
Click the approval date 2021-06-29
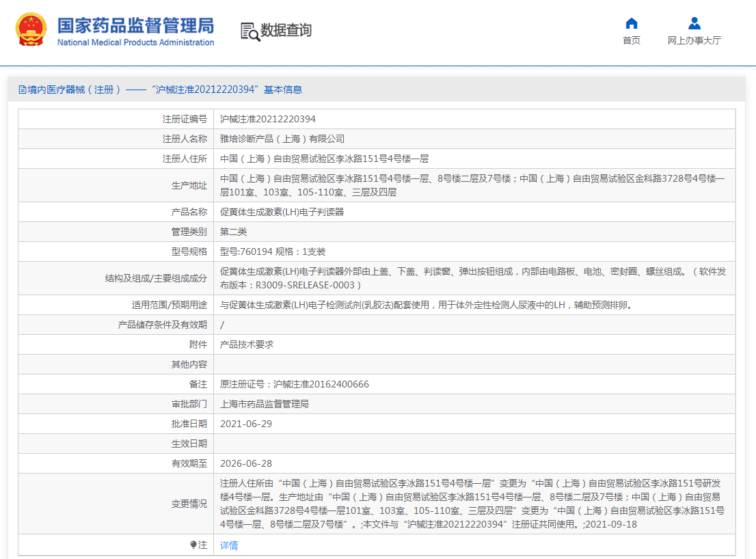tap(246, 424)
